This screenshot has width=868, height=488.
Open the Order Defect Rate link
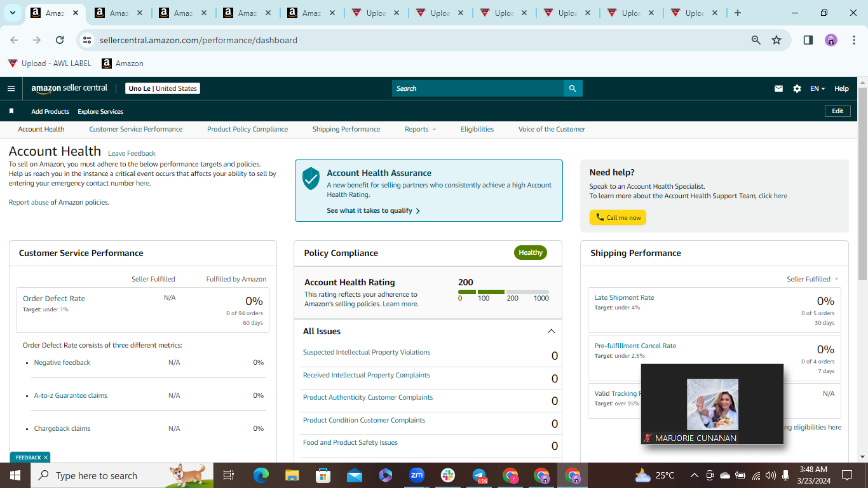coord(54,299)
